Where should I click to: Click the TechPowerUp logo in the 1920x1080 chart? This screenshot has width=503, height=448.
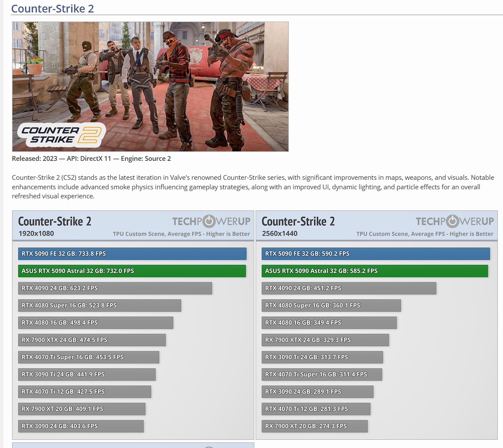click(211, 221)
